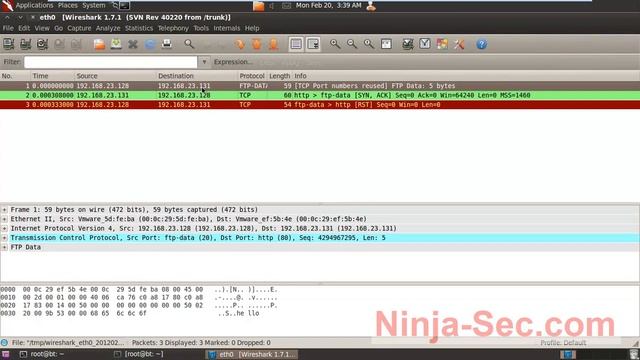
Task: Expand the FTP Data node
Action: coord(4,247)
